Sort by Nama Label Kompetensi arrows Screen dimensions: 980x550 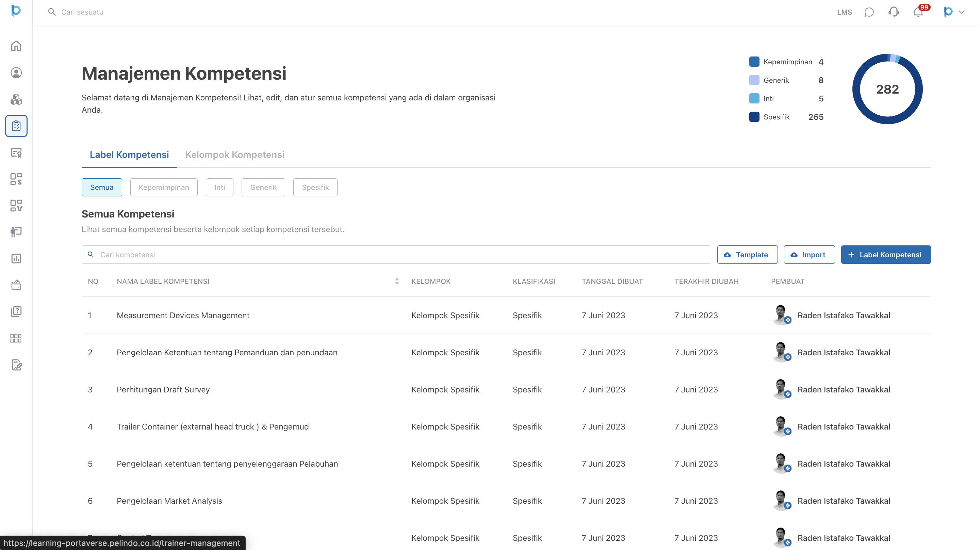coord(397,281)
